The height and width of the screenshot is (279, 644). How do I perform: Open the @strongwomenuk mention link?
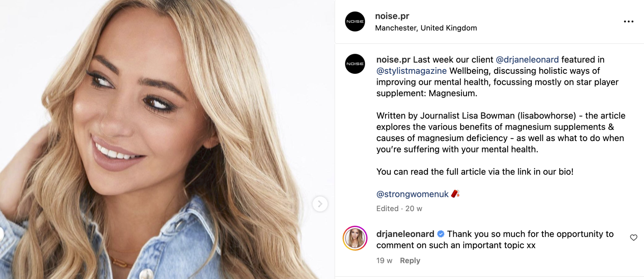[412, 194]
